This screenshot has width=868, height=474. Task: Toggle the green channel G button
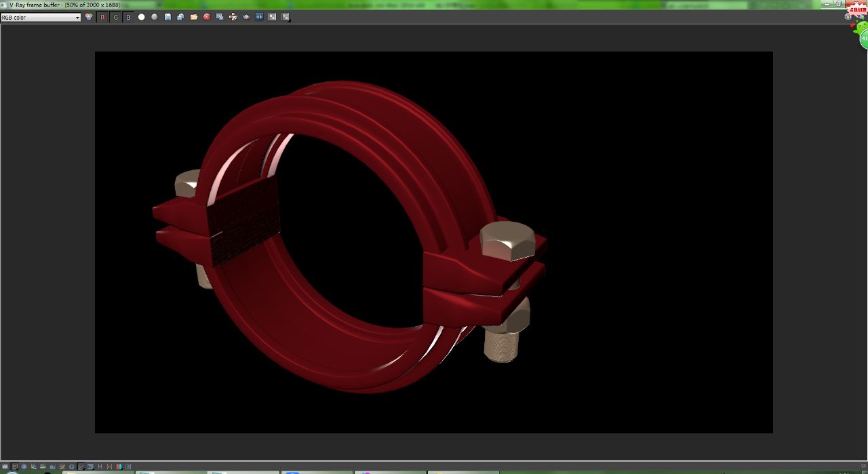(x=115, y=17)
